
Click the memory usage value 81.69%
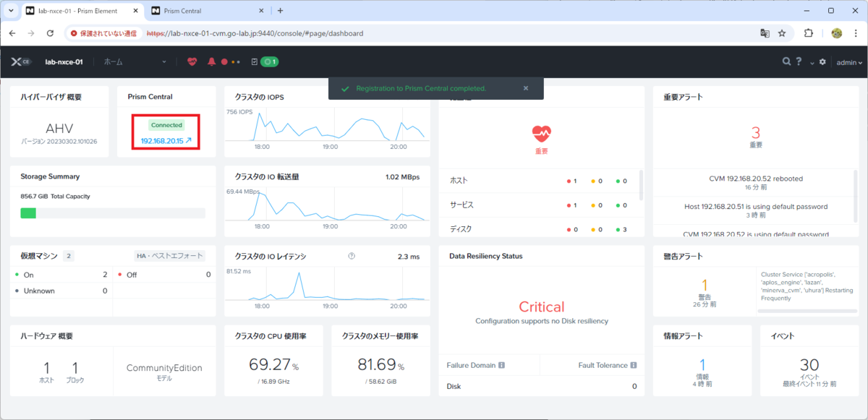pyautogui.click(x=381, y=365)
